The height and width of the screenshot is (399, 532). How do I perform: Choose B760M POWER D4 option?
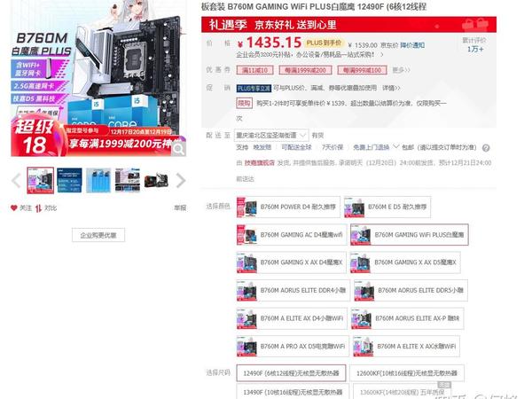288,207
